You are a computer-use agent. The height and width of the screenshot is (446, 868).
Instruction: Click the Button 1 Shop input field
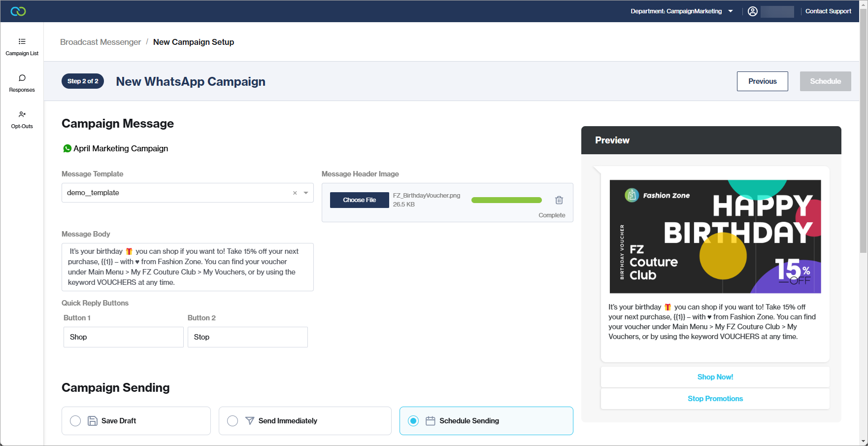[124, 337]
